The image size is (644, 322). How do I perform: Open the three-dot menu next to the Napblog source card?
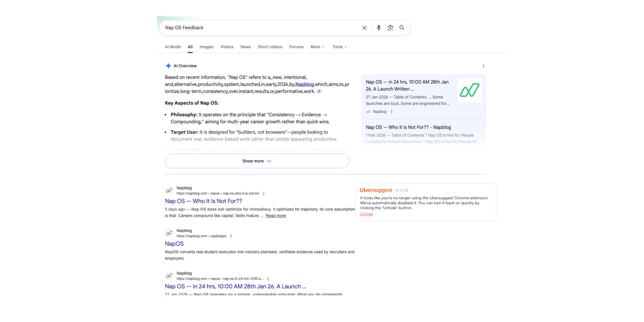coord(391,111)
